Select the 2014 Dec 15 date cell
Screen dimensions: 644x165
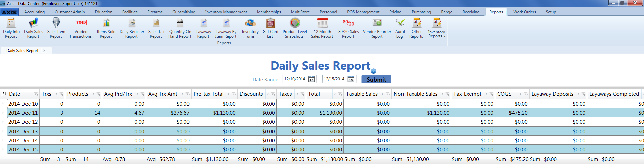(23, 150)
